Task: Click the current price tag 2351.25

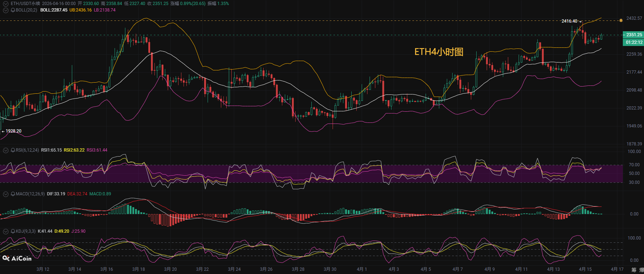Action: click(x=634, y=35)
